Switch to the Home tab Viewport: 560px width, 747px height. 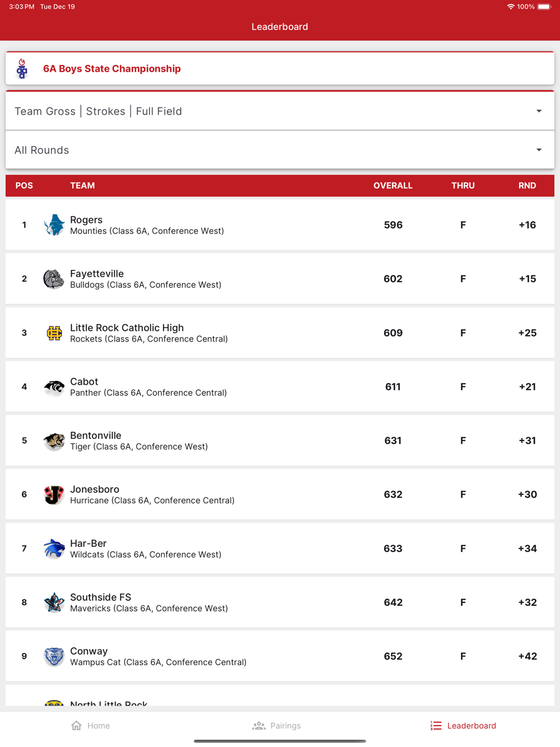[91, 726]
